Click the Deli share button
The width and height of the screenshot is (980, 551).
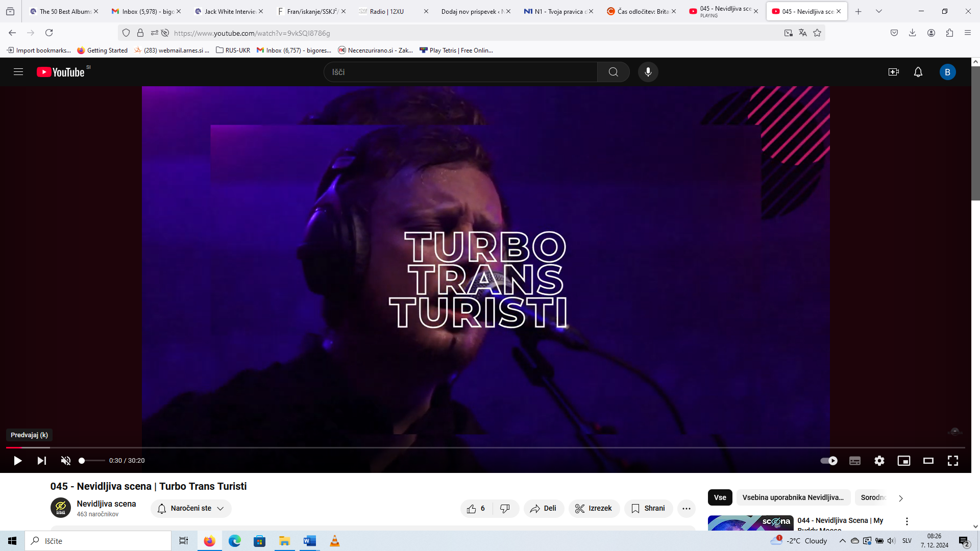543,509
